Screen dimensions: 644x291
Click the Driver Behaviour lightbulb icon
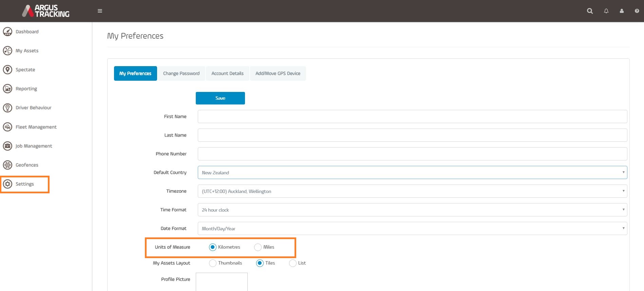[7, 108]
